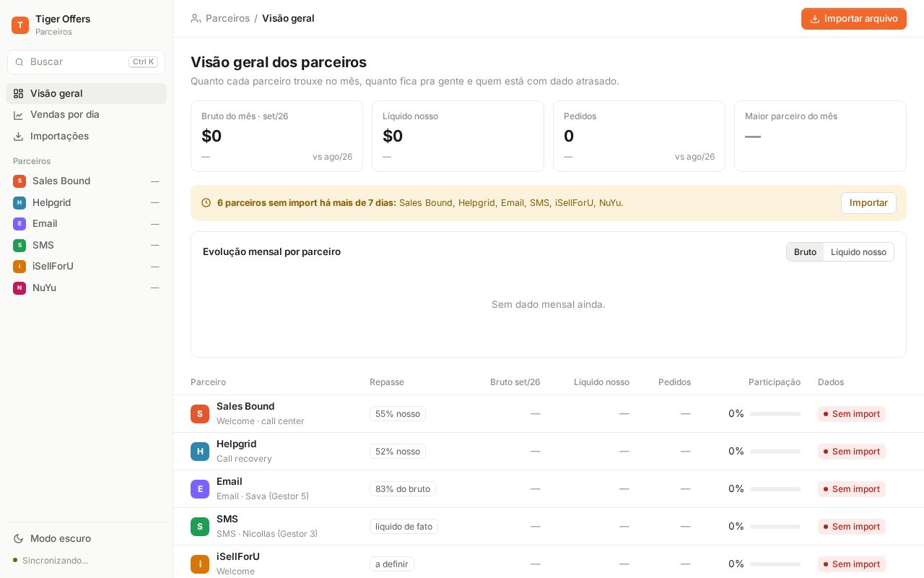Click the Sincronizando status text
924x578 pixels.
click(x=56, y=561)
